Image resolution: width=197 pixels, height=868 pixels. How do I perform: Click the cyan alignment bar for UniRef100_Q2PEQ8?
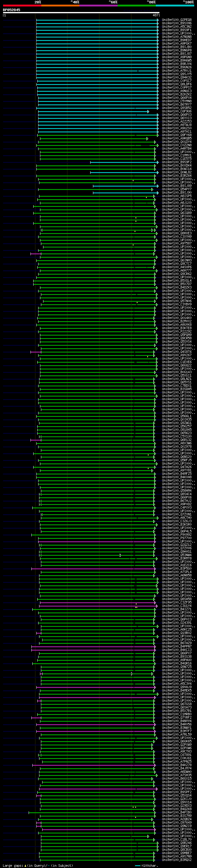[98, 20]
